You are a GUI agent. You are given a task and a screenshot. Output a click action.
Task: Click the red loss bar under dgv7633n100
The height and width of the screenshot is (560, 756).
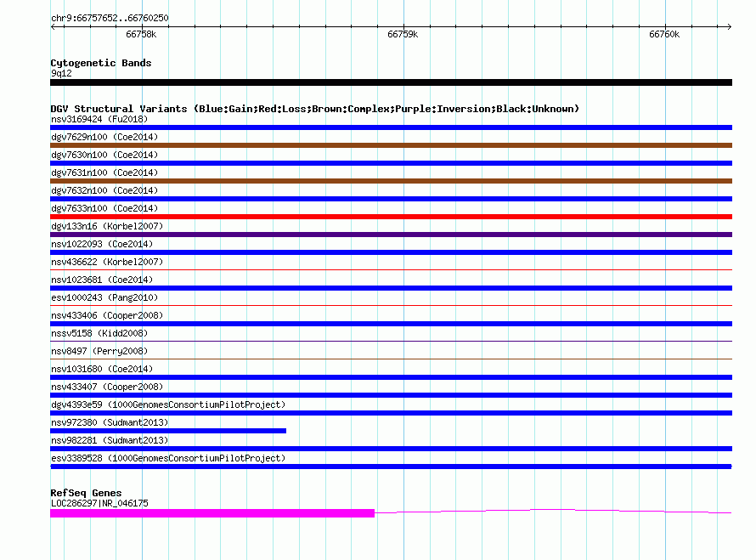[x=391, y=217]
